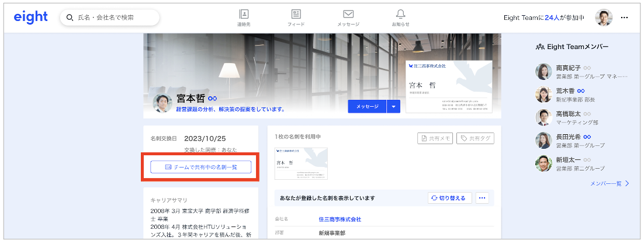Open the お知らせ bell notifications
The width and height of the screenshot is (644, 244).
point(400,17)
